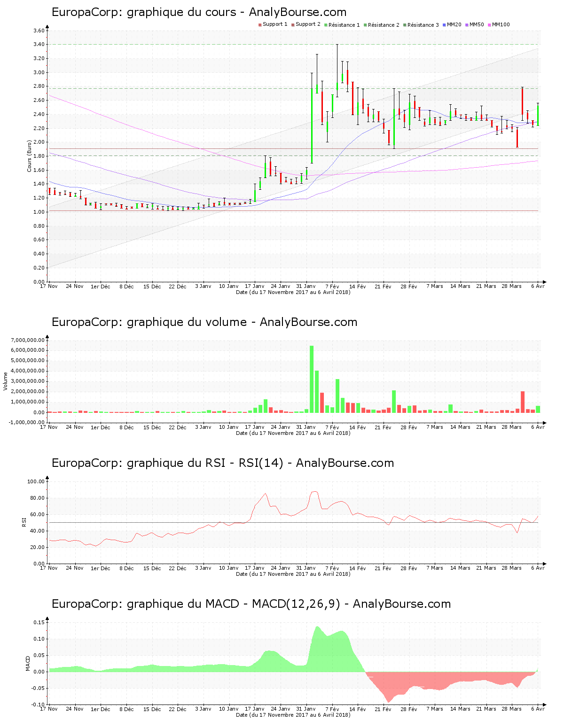Click the 2.80 price axis value
This screenshot has height=728, width=564.
point(39,86)
